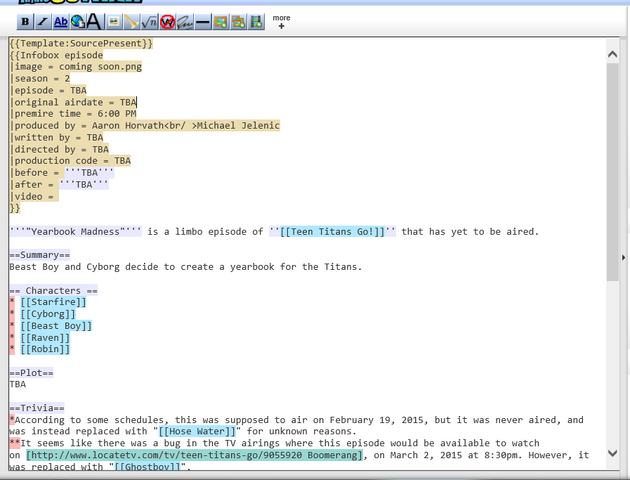Screen dimensions: 630x480
Task: Click the 'original airdate = TBA' line
Action: click(73, 102)
